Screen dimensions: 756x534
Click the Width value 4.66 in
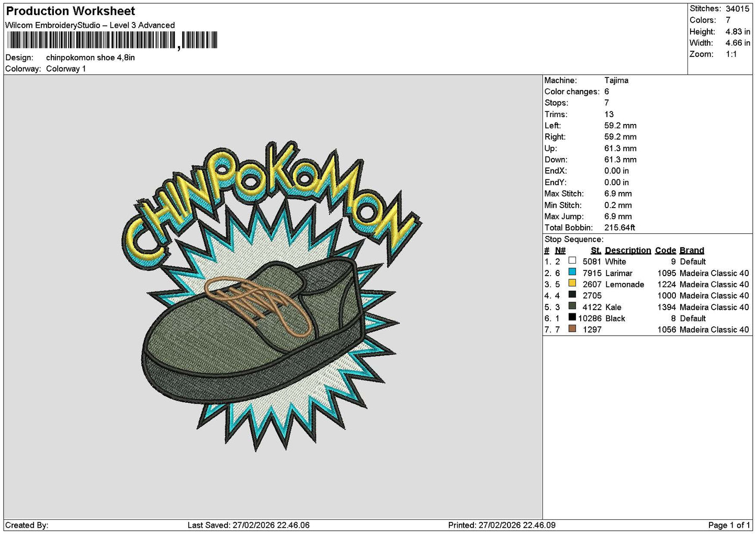(738, 43)
